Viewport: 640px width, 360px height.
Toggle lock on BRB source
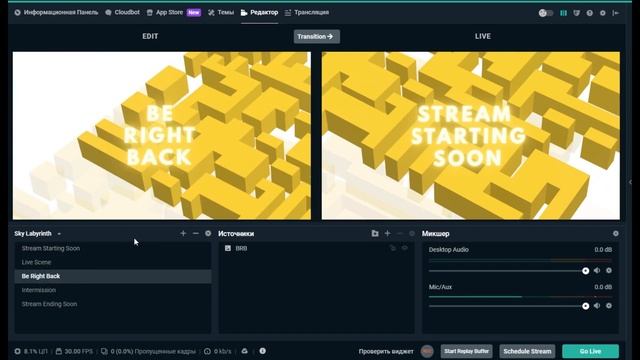click(x=393, y=248)
